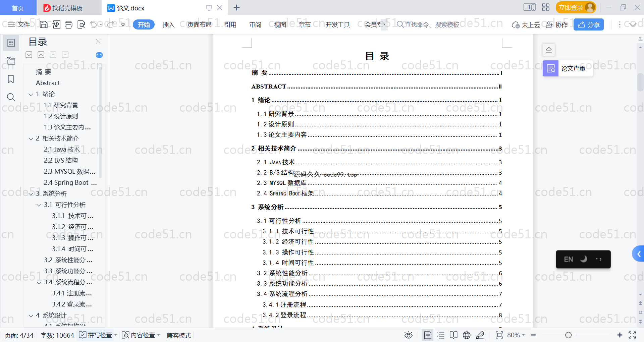Click the 论文查重 button
644x342 pixels.
pyautogui.click(x=568, y=68)
